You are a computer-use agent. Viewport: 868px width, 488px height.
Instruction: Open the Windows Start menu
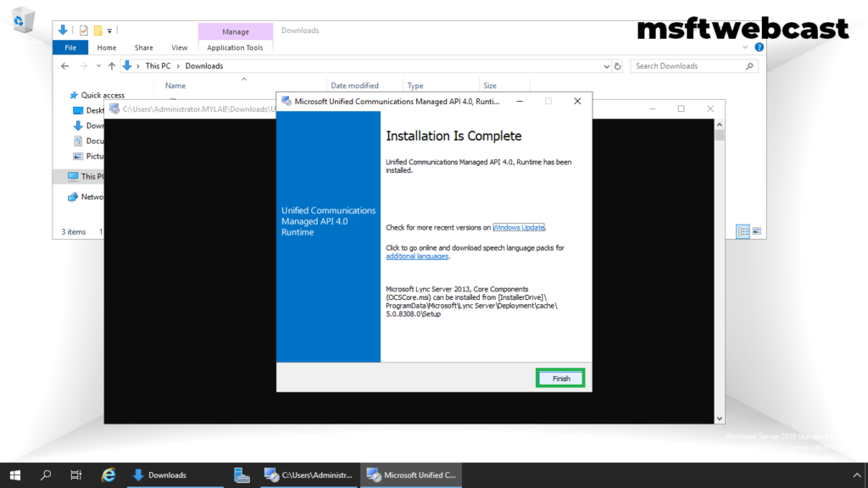(x=15, y=475)
